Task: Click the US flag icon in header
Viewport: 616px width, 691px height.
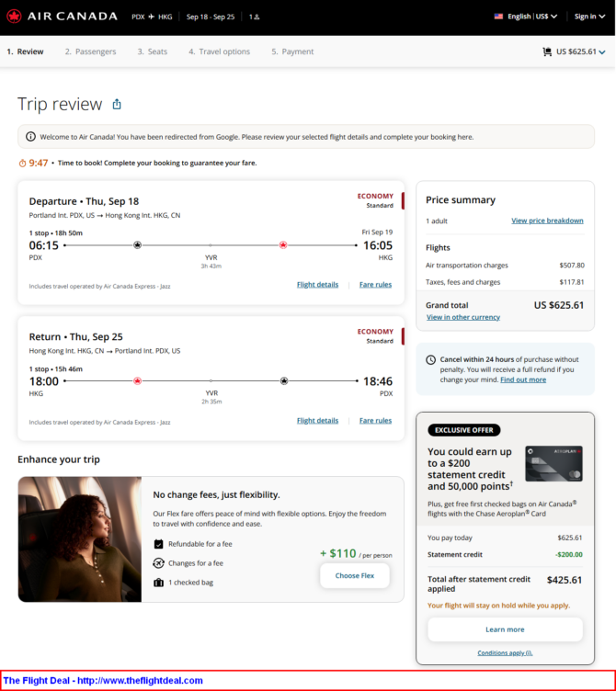Action: 498,17
